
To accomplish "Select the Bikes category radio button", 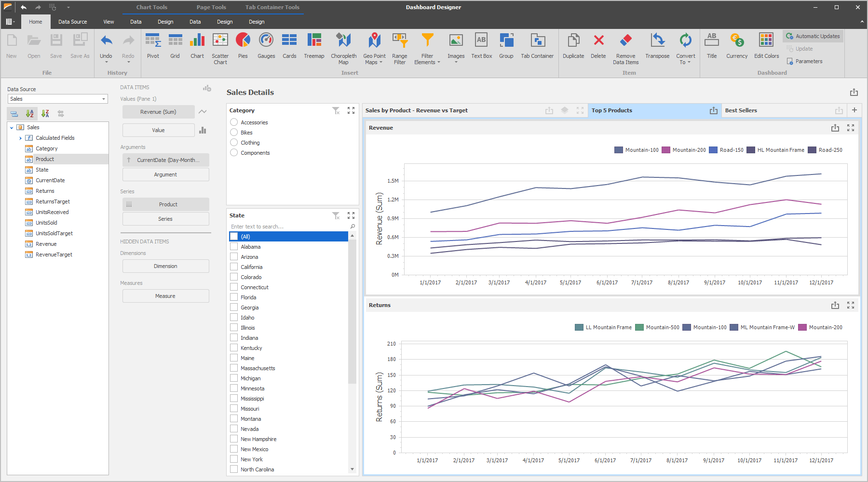I will [234, 133].
